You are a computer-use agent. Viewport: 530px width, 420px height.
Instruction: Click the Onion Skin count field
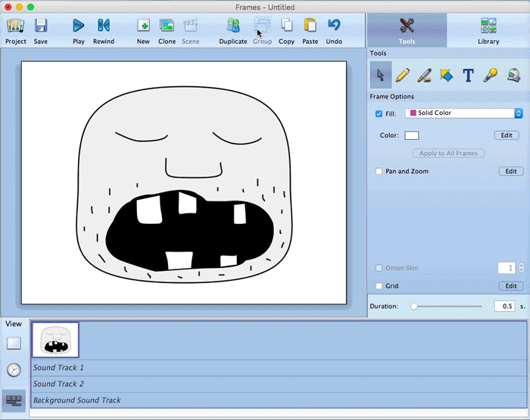(507, 269)
